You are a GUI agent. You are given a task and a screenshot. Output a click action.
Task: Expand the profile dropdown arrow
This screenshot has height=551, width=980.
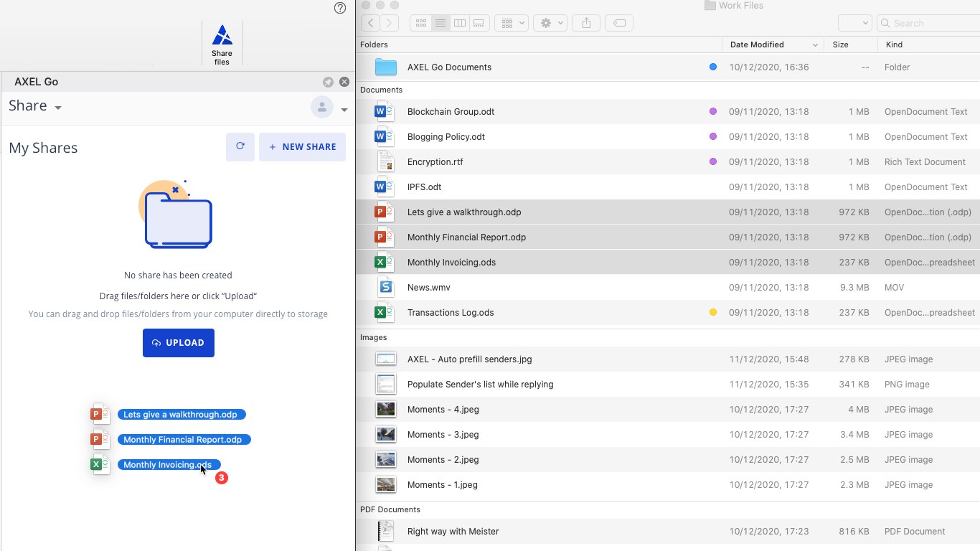344,110
